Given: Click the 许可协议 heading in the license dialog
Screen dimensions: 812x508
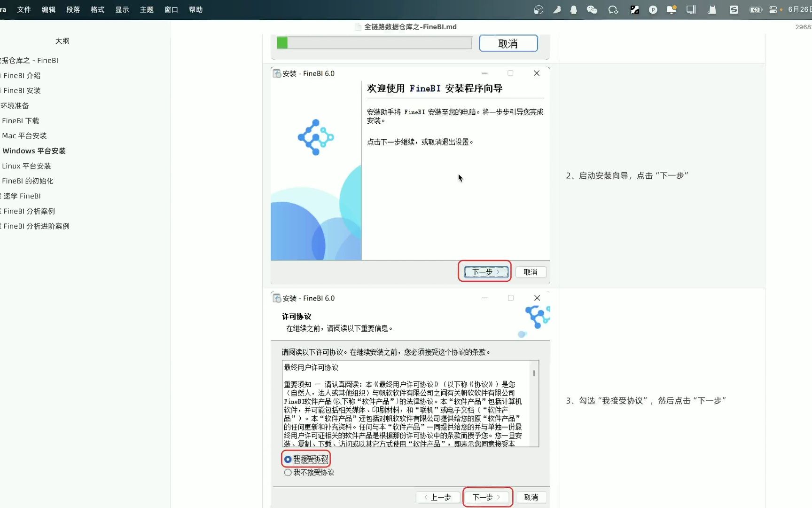Looking at the screenshot, I should (297, 317).
